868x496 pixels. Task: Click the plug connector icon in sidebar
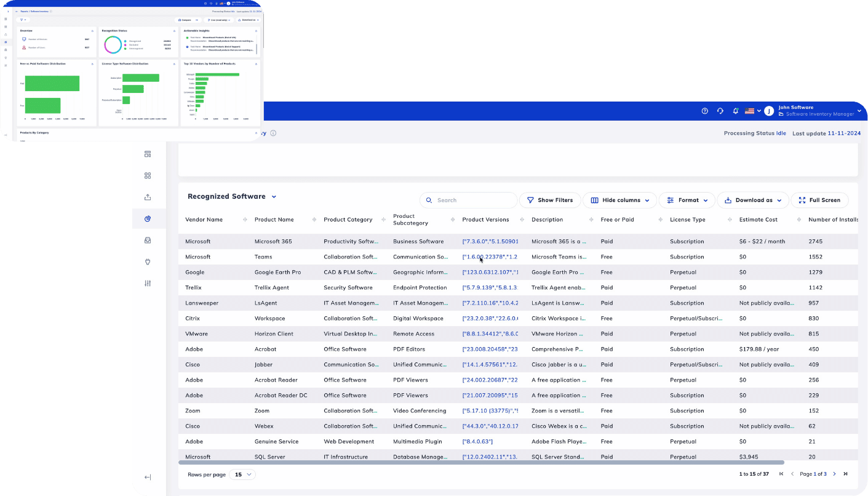[x=148, y=262]
